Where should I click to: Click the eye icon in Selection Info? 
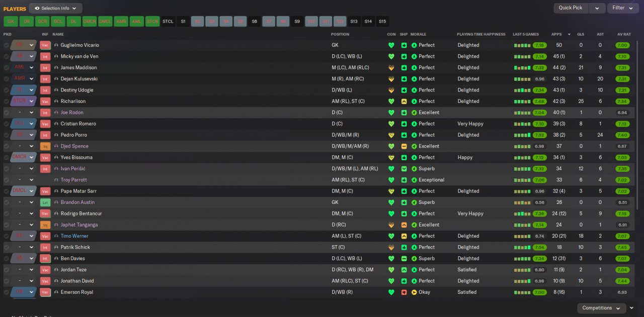37,9
